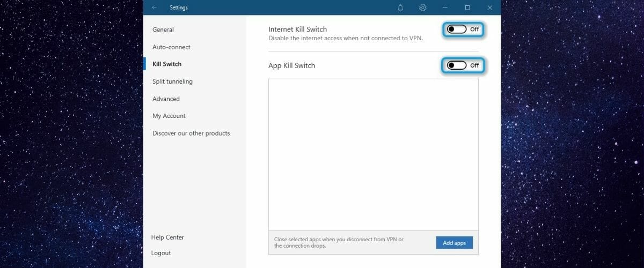Maximize the Settings window
This screenshot has width=644, height=268.
467,8
